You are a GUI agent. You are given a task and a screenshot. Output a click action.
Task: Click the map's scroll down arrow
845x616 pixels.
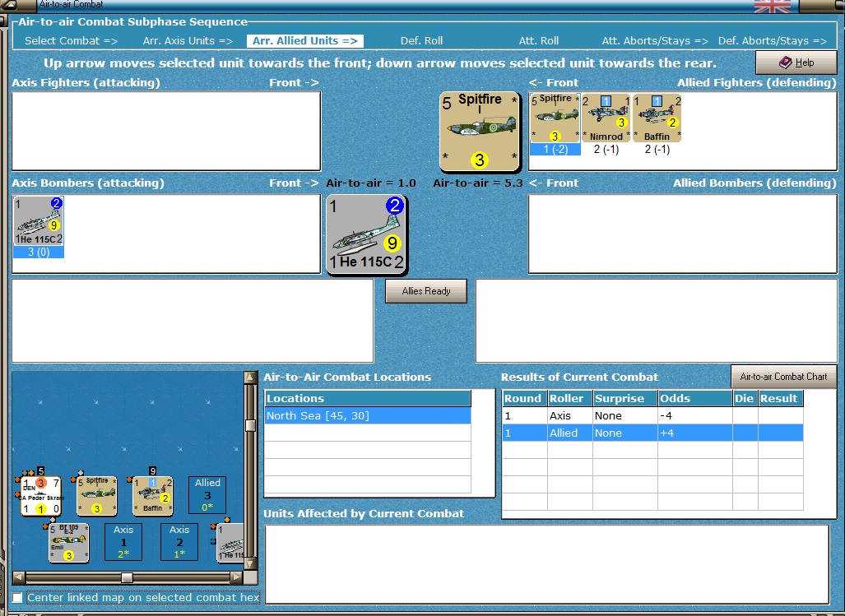pyautogui.click(x=250, y=563)
